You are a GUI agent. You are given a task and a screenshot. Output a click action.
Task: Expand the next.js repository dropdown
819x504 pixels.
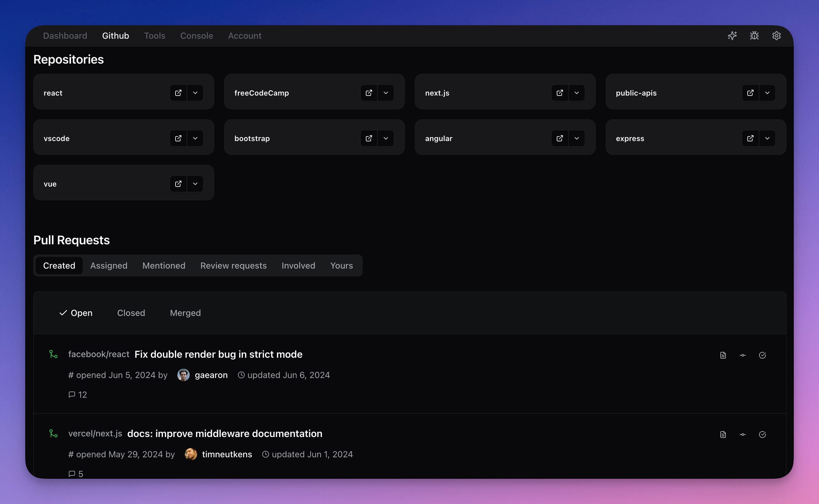click(x=576, y=93)
